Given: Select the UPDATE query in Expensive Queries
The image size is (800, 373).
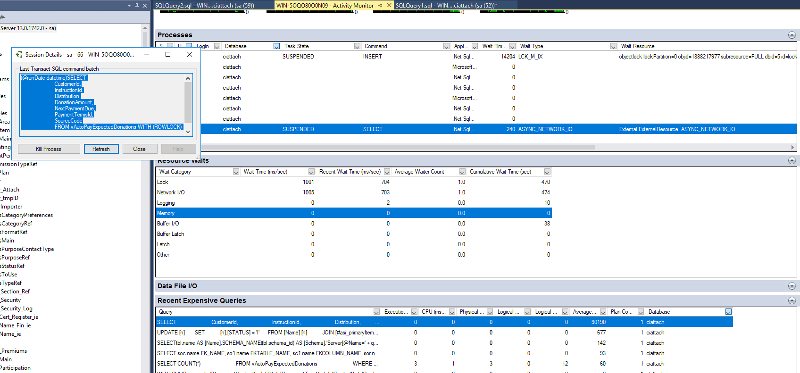Looking at the screenshot, I should coord(444,332).
